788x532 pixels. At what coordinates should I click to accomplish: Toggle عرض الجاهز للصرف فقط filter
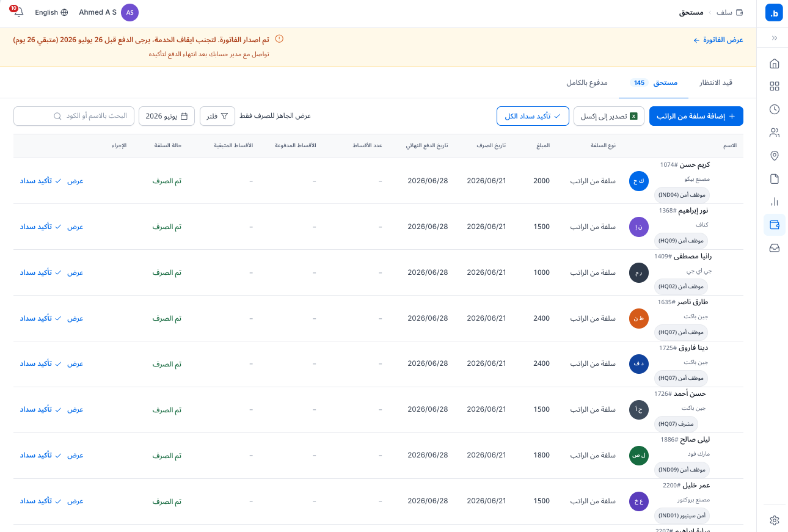click(x=275, y=116)
